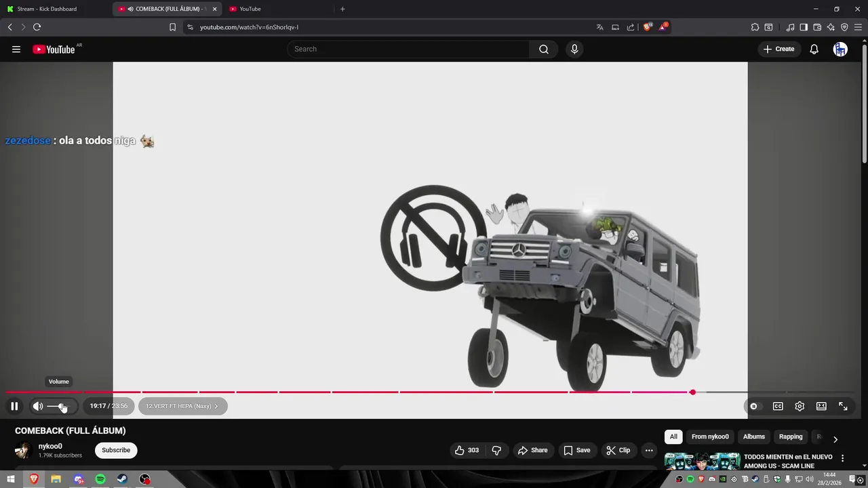Toggle closed captions (CC) button
The width and height of the screenshot is (868, 488).
[x=778, y=406]
